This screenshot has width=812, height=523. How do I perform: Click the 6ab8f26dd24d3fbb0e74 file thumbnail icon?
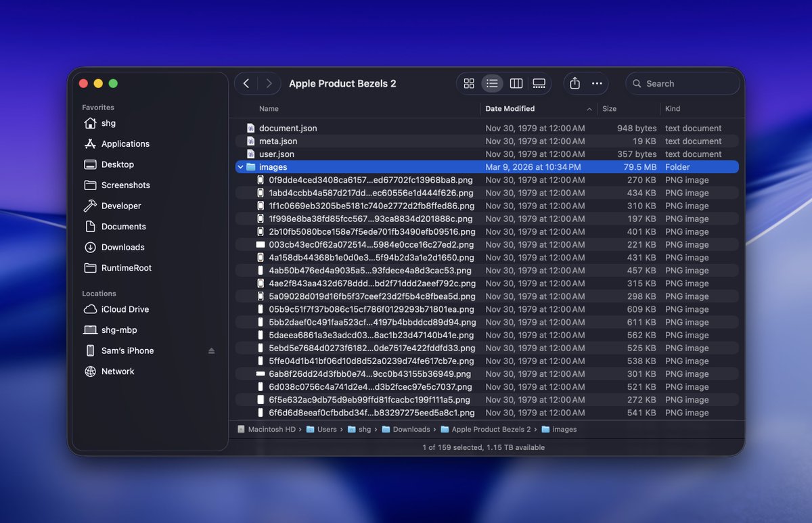click(x=261, y=373)
